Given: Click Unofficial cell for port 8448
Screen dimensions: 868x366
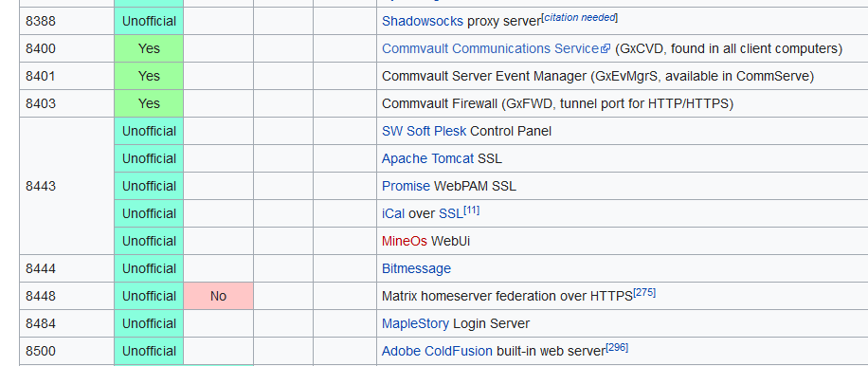Looking at the screenshot, I should 149,296.
